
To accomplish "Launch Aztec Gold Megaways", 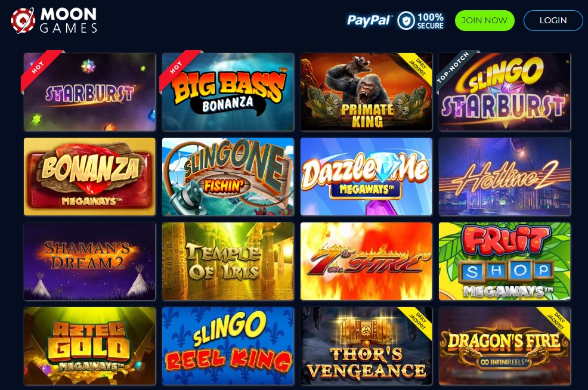I will point(89,346).
